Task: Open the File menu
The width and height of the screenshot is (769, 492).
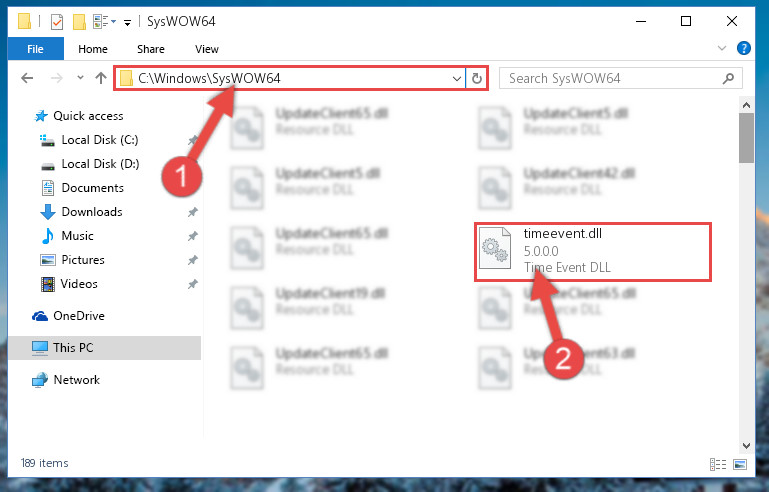Action: click(35, 49)
